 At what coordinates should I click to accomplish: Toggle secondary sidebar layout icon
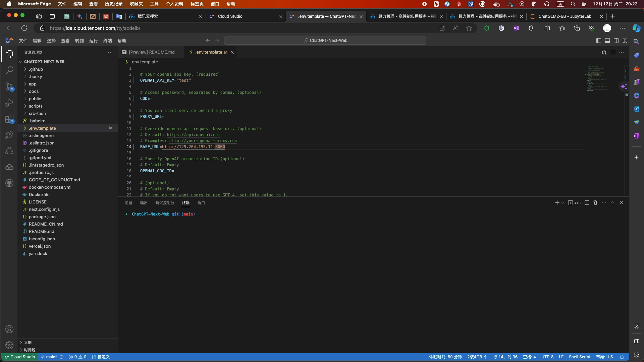click(616, 41)
